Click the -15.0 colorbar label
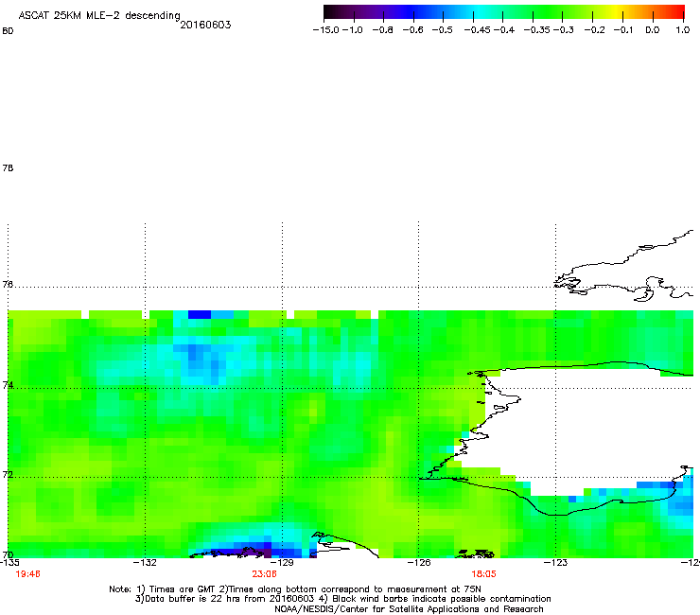 click(326, 30)
